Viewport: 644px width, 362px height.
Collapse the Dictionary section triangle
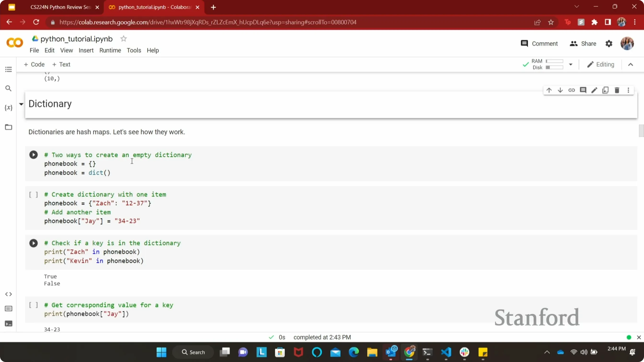(21, 104)
